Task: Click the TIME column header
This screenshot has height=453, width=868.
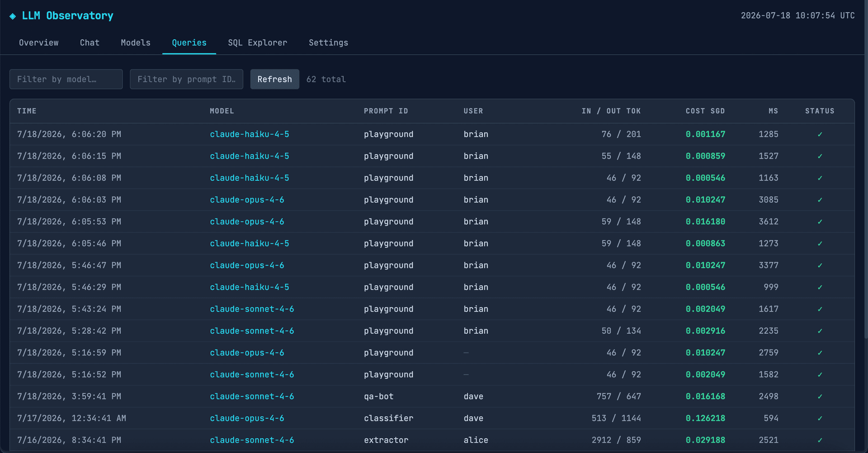Action: tap(27, 111)
